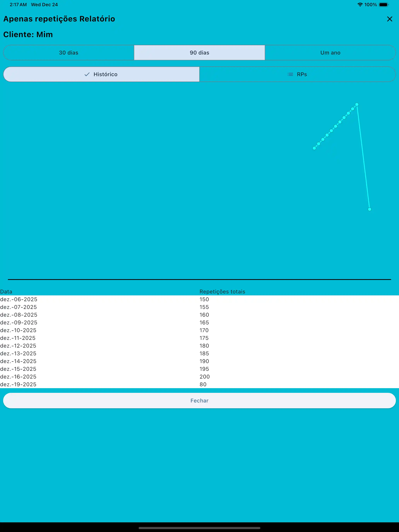Toggle the Histórico view segment
Viewport: 399px width, 532px height.
(101, 74)
